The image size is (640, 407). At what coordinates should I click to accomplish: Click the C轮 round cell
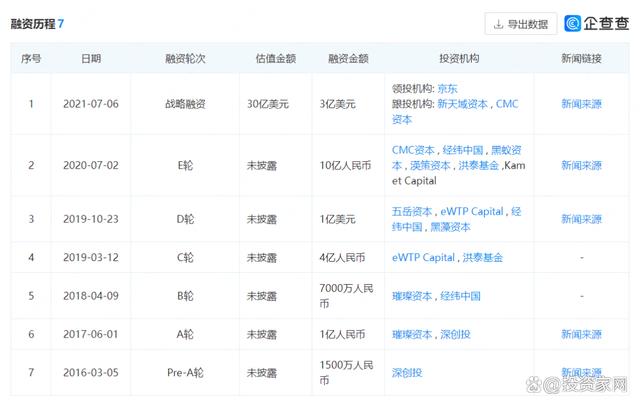pyautogui.click(x=185, y=258)
